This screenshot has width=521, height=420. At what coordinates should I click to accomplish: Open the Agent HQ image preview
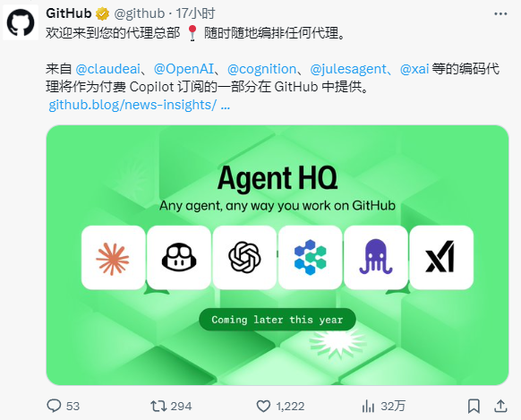click(x=278, y=255)
